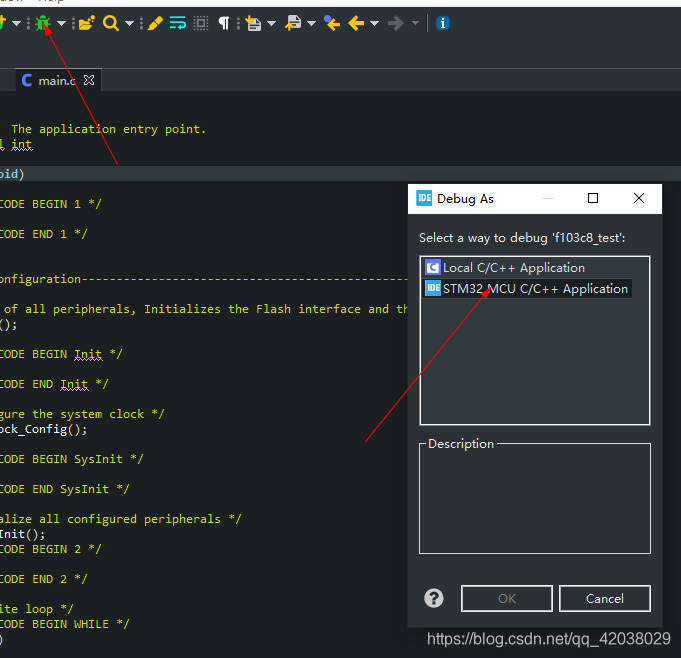The width and height of the screenshot is (681, 658).
Task: Jump to Last Edit Location icon
Action: click(332, 23)
